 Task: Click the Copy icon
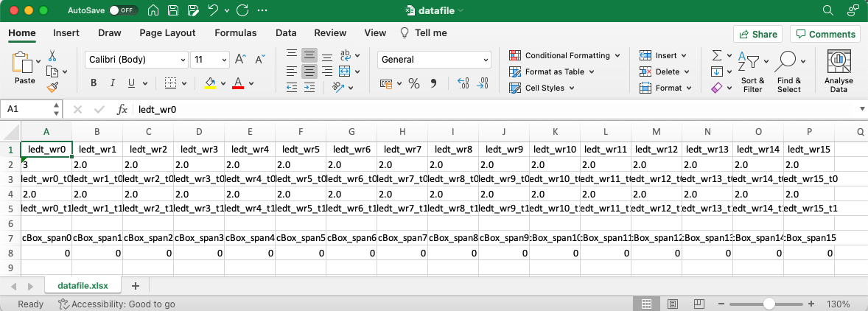pyautogui.click(x=52, y=71)
